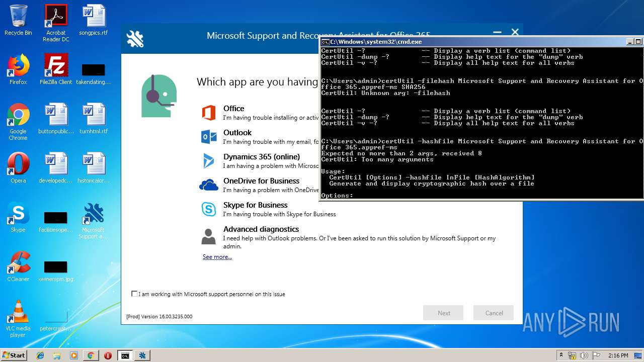Open the Recycle Bin desktop icon

[18, 20]
